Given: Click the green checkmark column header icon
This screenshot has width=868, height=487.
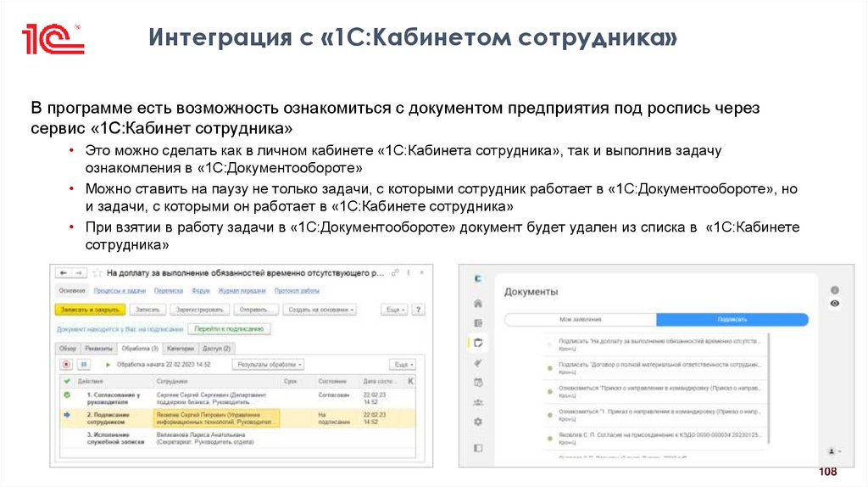Looking at the screenshot, I should [67, 381].
